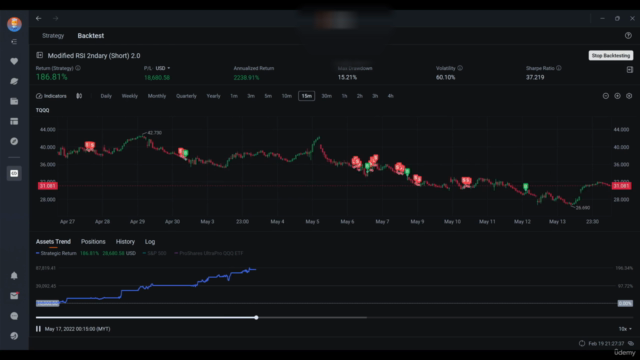Select the 1m timeframe
Image resolution: width=640 pixels, height=360 pixels.
pyautogui.click(x=234, y=96)
